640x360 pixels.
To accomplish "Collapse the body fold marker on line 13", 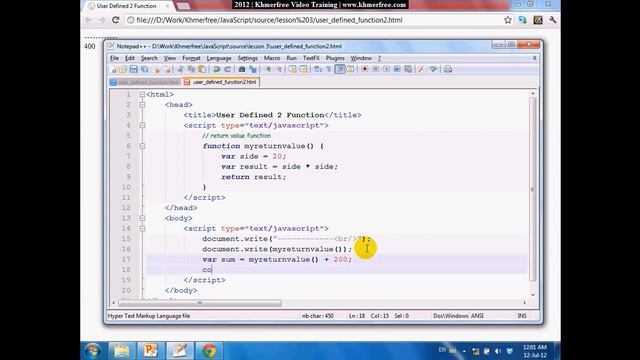I will (x=142, y=218).
